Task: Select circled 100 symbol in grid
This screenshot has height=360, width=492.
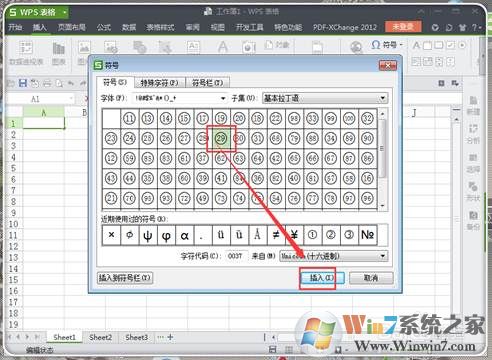Action: coord(349,118)
